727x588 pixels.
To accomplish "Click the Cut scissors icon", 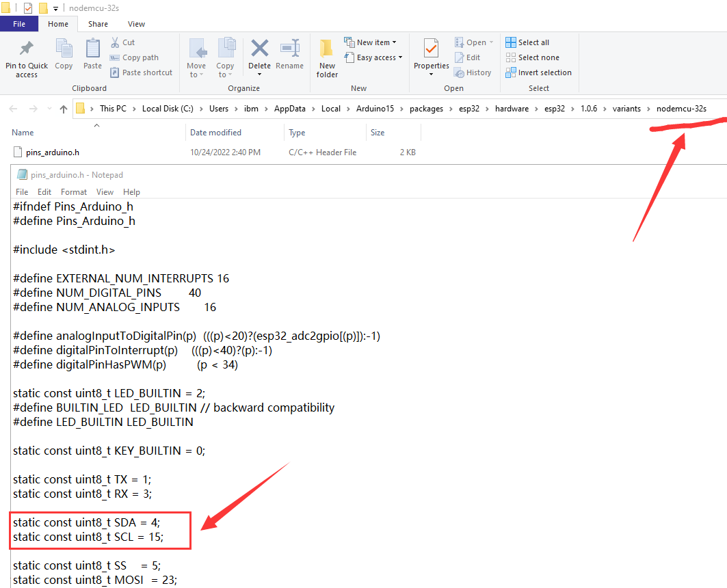I will click(x=115, y=42).
